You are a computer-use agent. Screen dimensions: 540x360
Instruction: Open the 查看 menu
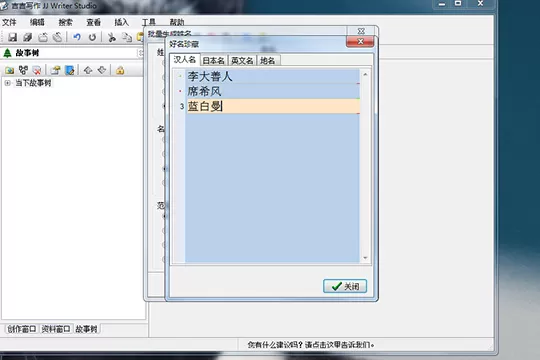pyautogui.click(x=94, y=22)
